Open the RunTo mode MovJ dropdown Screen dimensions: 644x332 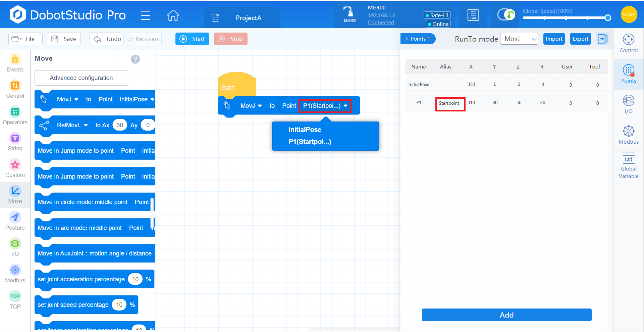click(519, 39)
